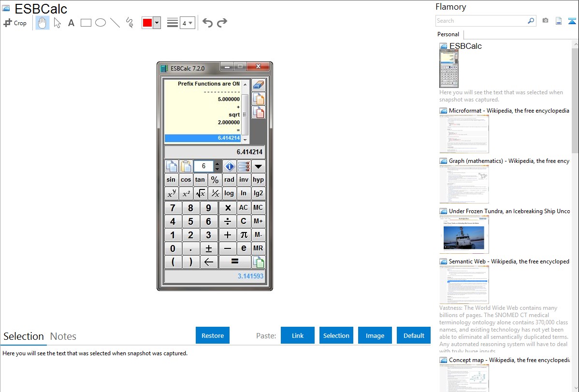Redo the annotation
Viewport: 579px width, 392px height.
tap(222, 23)
